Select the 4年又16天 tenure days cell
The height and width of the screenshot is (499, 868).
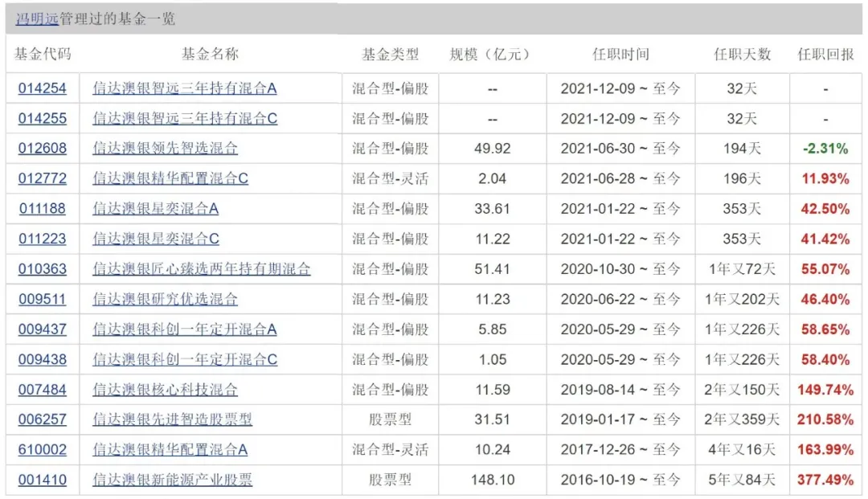pyautogui.click(x=742, y=449)
